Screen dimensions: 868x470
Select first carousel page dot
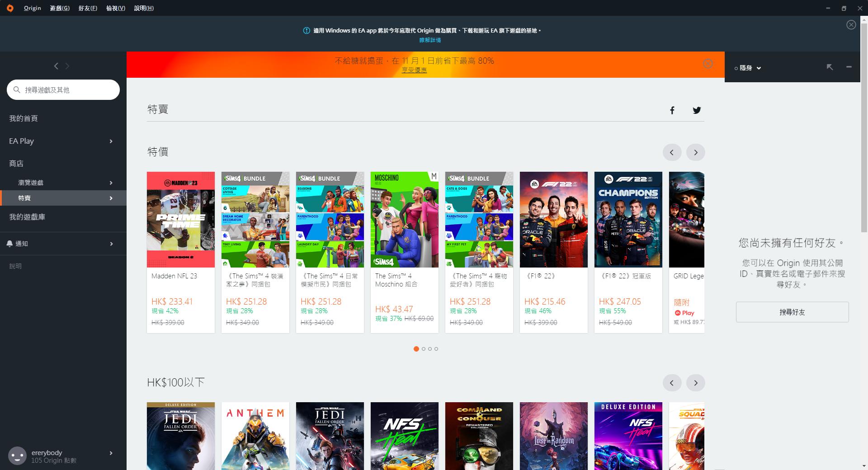tap(416, 349)
